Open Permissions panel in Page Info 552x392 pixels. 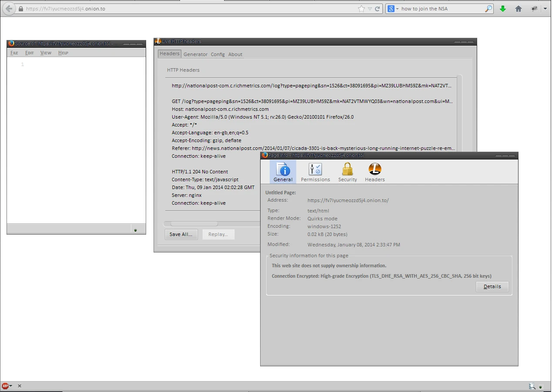pos(315,172)
